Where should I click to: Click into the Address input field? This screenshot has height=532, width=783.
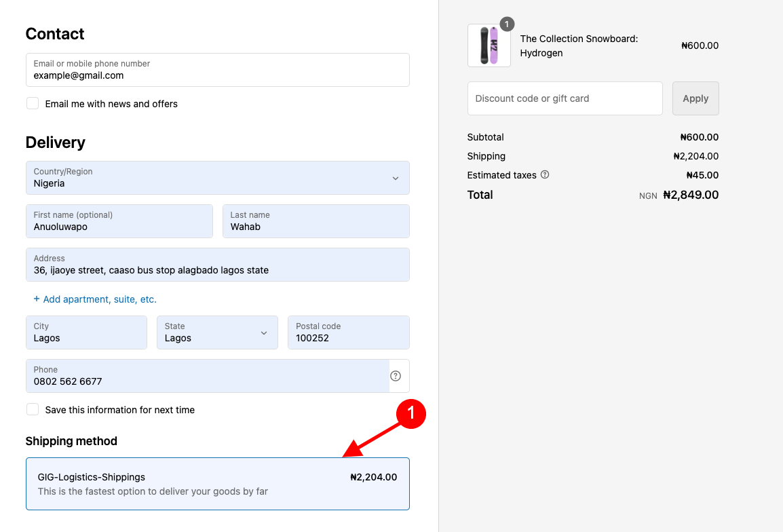point(217,265)
